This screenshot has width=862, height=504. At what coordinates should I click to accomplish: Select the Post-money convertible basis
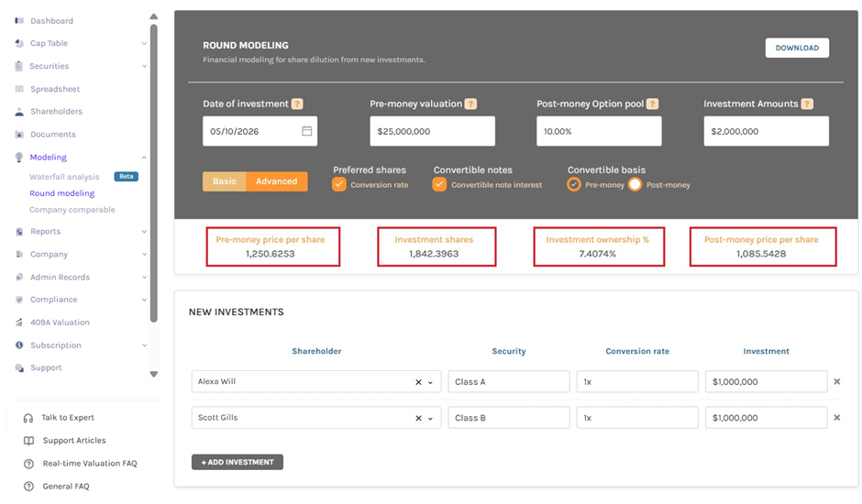pyautogui.click(x=635, y=185)
